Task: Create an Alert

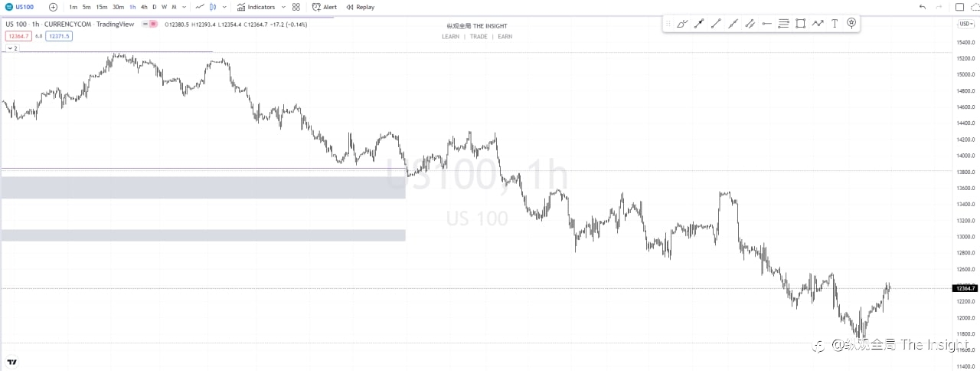Action: click(x=325, y=7)
